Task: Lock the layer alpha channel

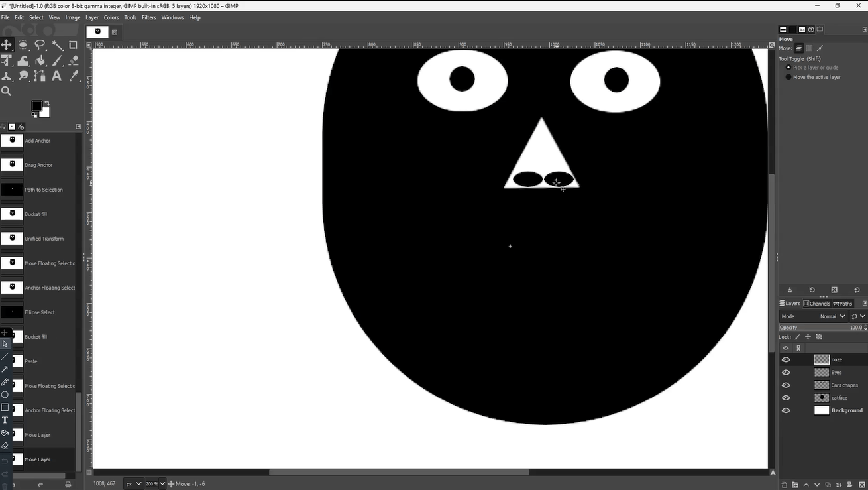Action: tap(818, 337)
